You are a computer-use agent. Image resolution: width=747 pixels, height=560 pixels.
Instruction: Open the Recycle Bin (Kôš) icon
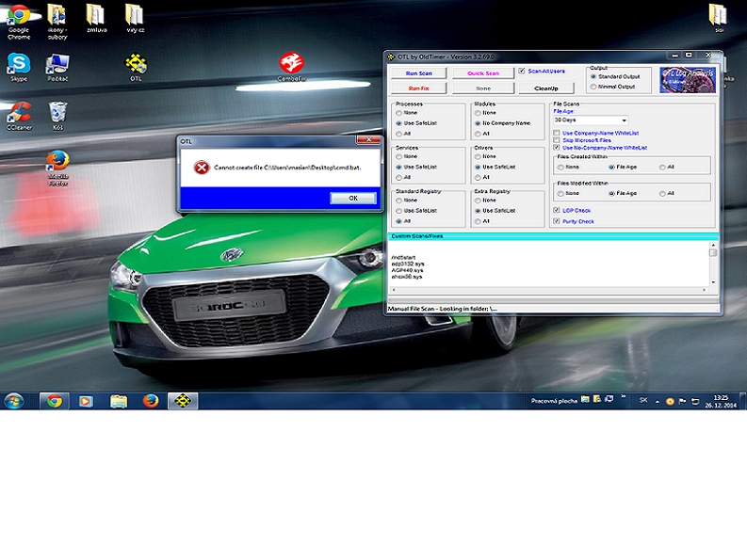click(x=57, y=113)
